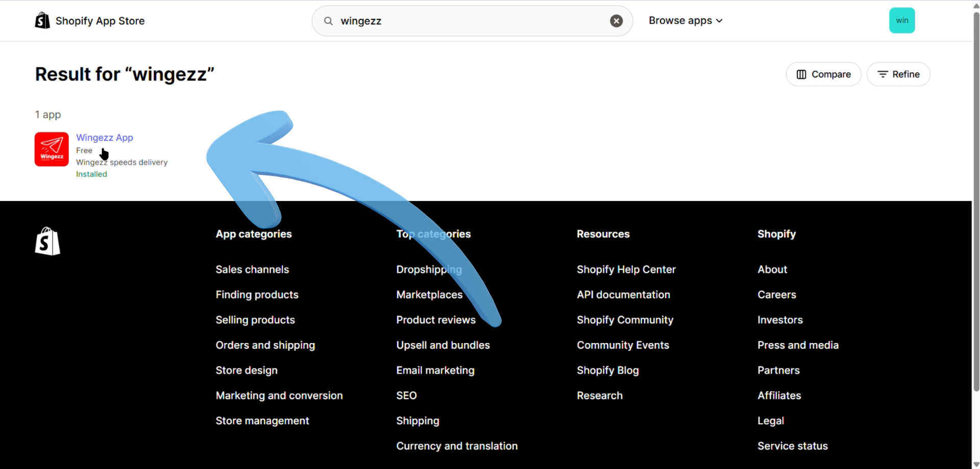Image resolution: width=980 pixels, height=469 pixels.
Task: Open the Wingezz App title link
Action: click(x=105, y=138)
